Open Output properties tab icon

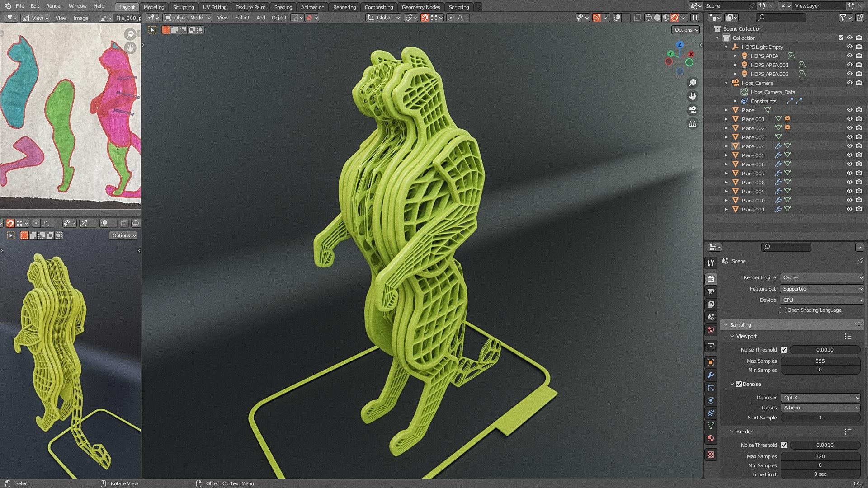click(x=711, y=292)
